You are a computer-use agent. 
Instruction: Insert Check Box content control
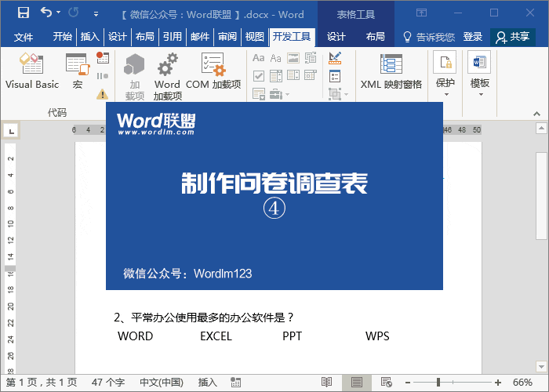(x=258, y=75)
